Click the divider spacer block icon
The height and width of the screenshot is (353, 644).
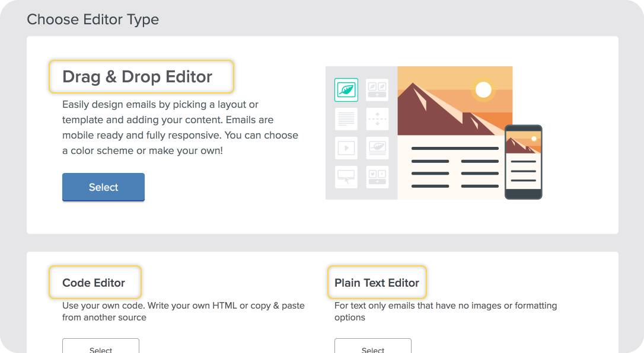pyautogui.click(x=377, y=119)
